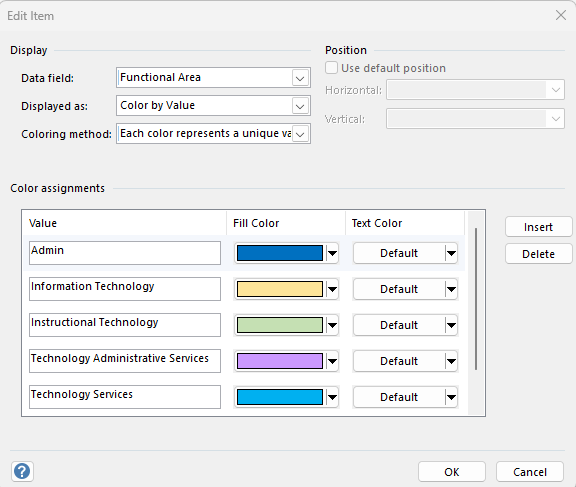Click the Technology Services value field

pos(125,397)
